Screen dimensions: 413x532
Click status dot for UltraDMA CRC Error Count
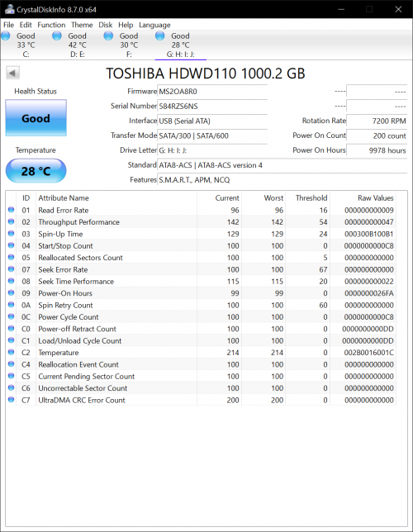click(x=12, y=400)
